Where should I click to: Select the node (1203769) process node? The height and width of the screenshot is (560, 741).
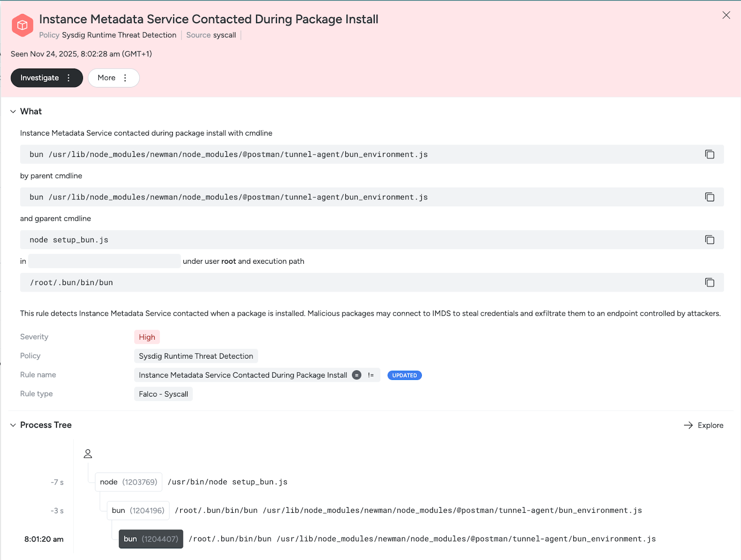coord(128,482)
